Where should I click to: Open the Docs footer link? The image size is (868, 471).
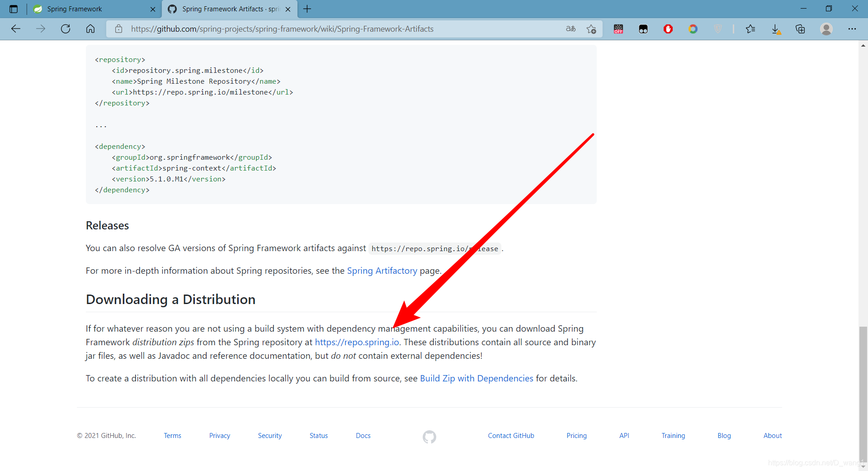(x=363, y=436)
